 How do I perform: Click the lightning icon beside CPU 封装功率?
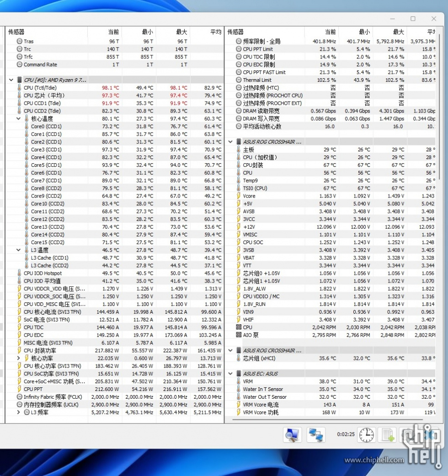pyautogui.click(x=19, y=350)
